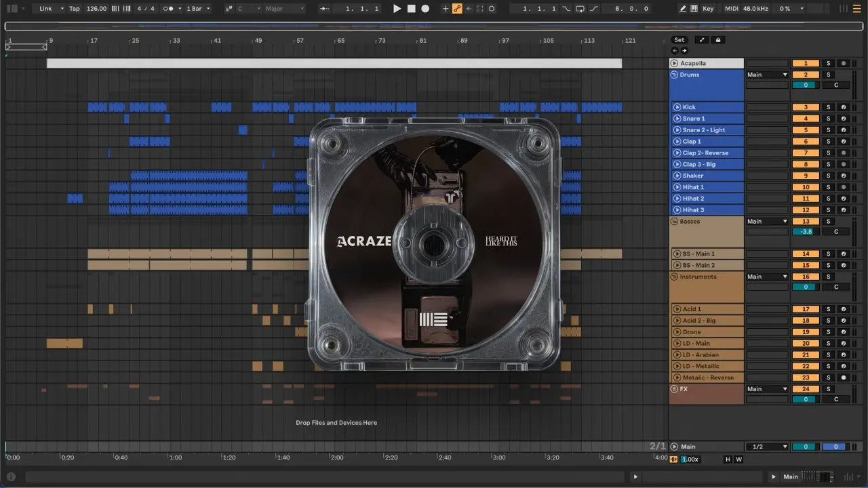The height and width of the screenshot is (488, 868).
Task: Enable Automation Arm chain icon
Action: [457, 9]
